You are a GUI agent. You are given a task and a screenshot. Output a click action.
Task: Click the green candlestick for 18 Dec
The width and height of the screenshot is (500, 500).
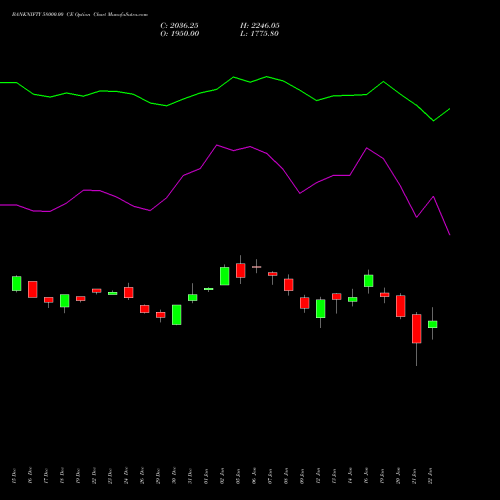coord(65,301)
